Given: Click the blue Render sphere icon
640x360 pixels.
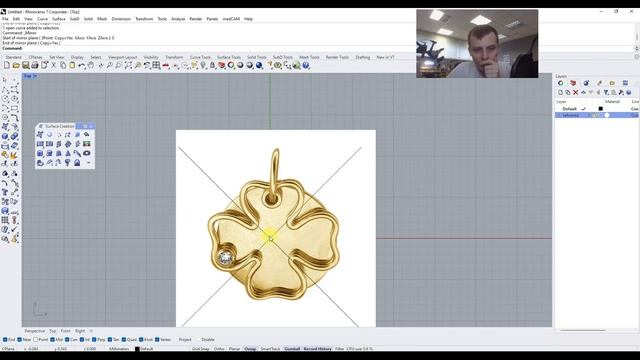Looking at the screenshot, I should [259, 65].
